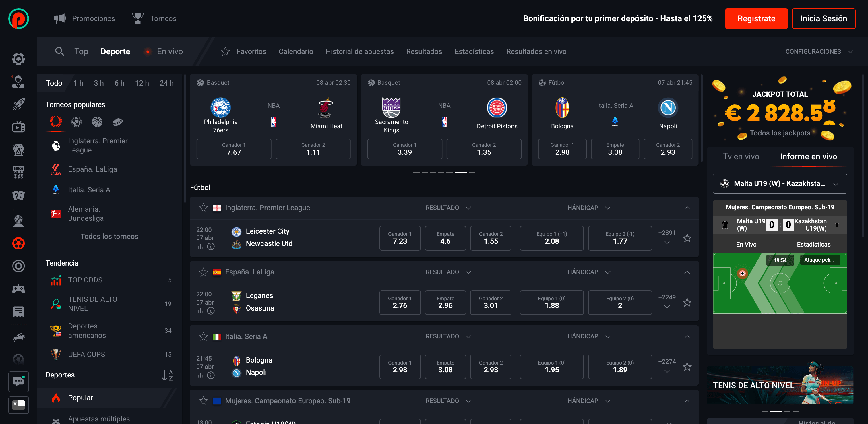Click the Regístrate button
Screen dimensions: 868x424
[x=756, y=19]
